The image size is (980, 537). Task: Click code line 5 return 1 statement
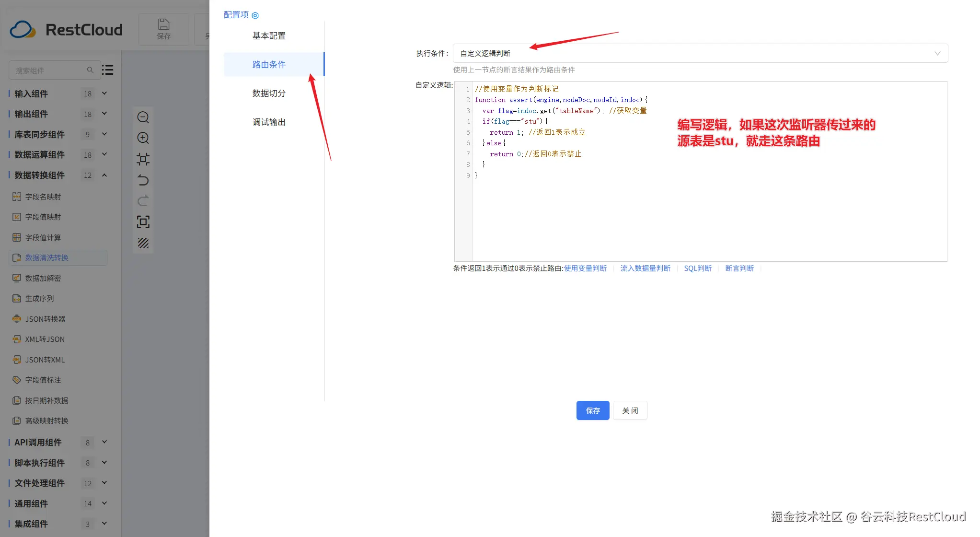(x=537, y=132)
